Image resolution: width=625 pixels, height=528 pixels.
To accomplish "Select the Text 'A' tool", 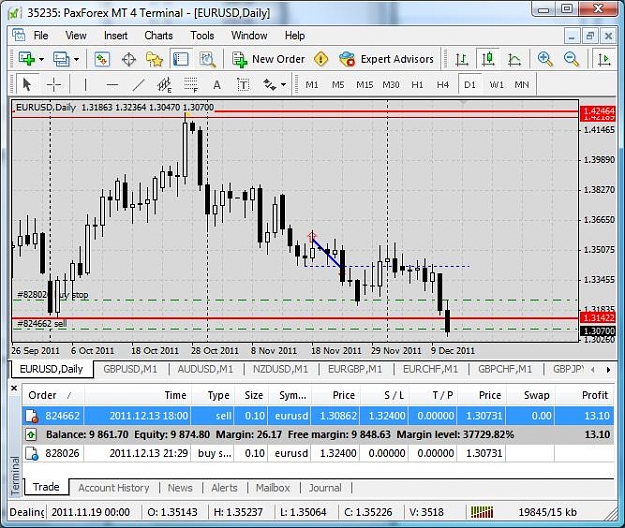I will click(216, 85).
